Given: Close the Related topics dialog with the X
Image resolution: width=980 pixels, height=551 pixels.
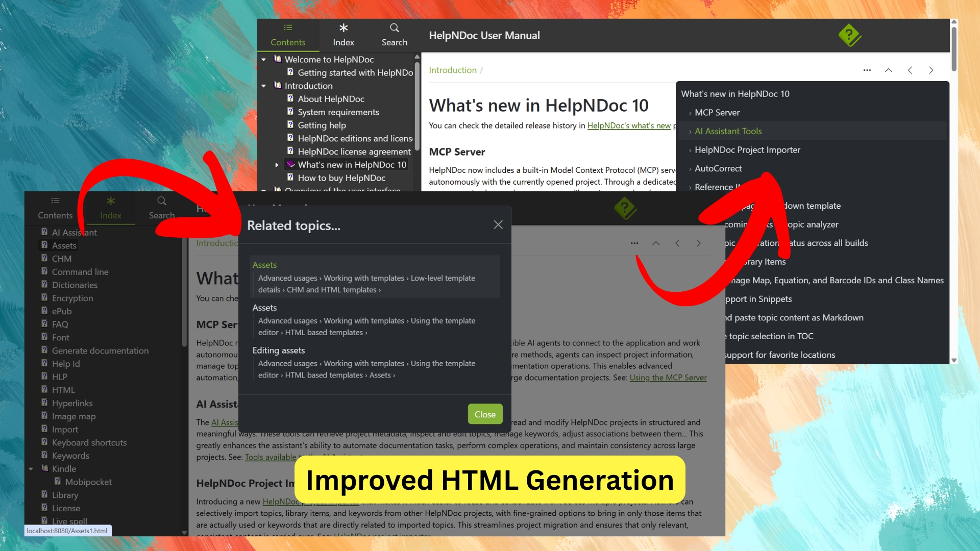Looking at the screenshot, I should (498, 224).
